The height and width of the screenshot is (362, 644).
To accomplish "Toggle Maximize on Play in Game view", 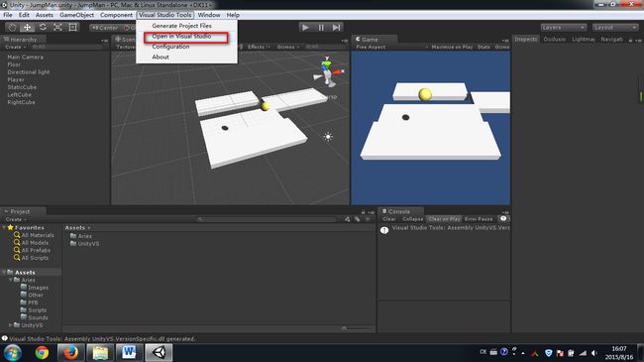I will [x=452, y=47].
